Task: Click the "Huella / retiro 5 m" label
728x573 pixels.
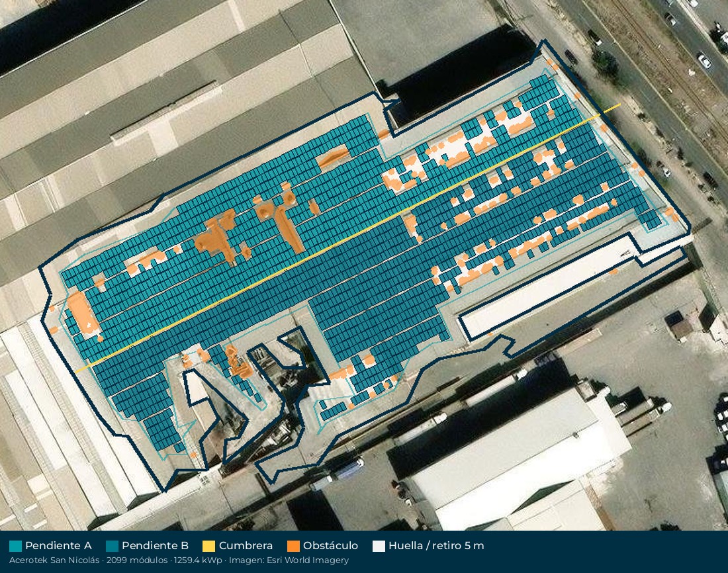Action: coord(436,546)
